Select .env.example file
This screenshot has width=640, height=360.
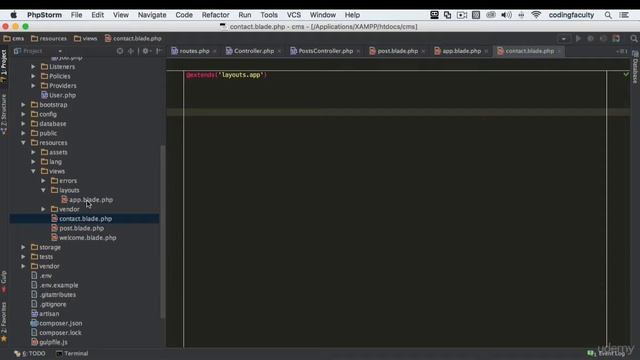coord(55,285)
